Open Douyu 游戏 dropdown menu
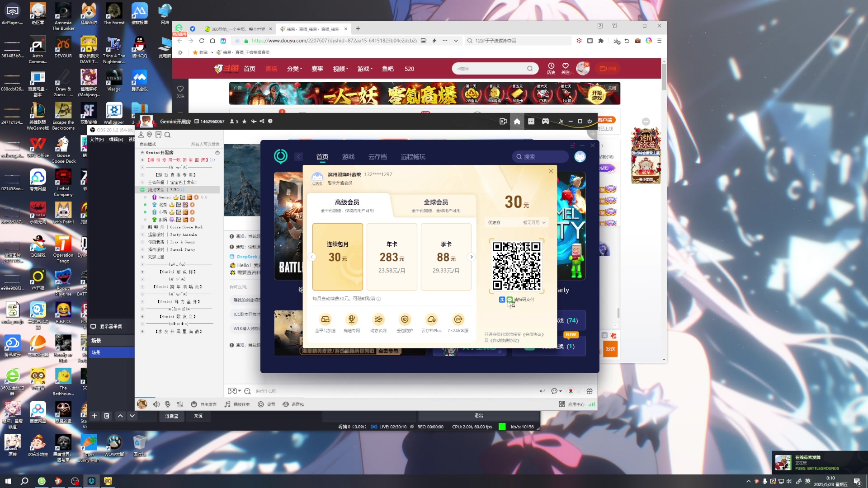This screenshot has width=868, height=488. coord(365,69)
